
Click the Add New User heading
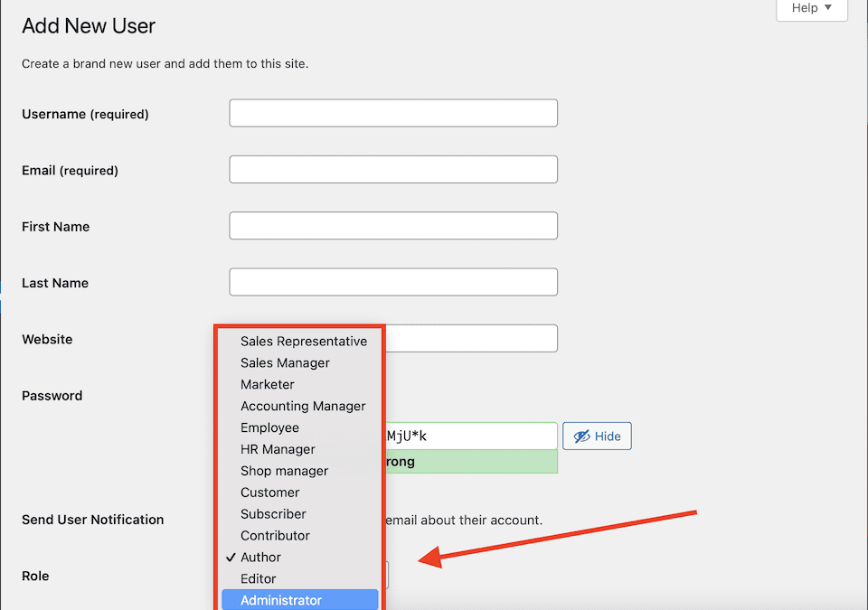[x=89, y=26]
